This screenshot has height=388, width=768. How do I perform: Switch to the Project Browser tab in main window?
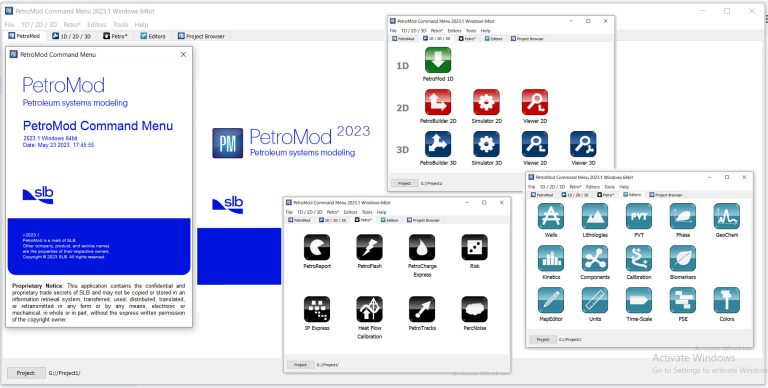point(201,36)
